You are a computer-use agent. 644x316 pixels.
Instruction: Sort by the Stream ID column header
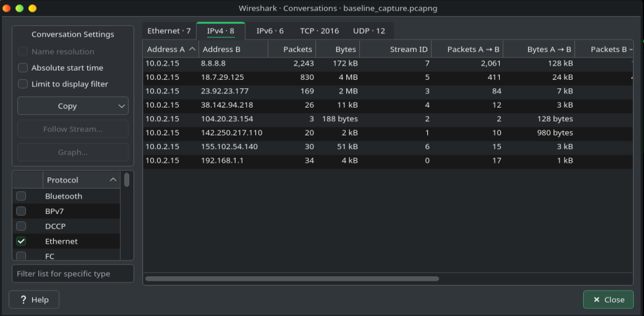[395, 49]
